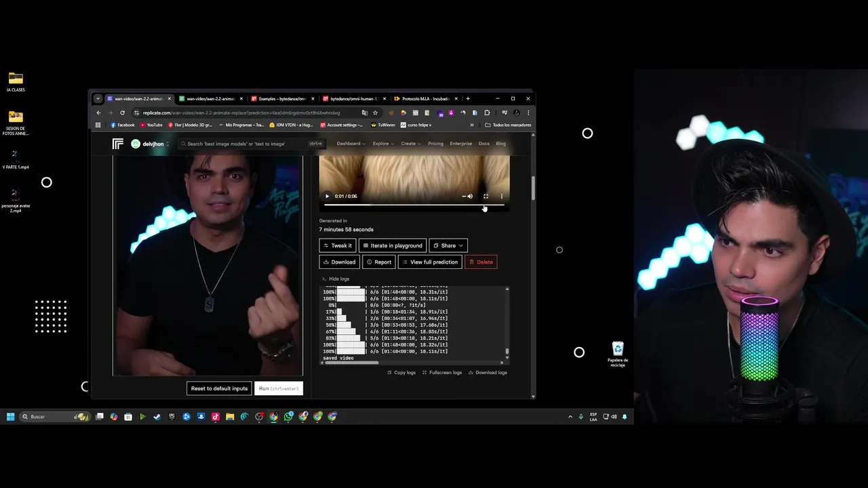Click the Run button

pos(279,388)
